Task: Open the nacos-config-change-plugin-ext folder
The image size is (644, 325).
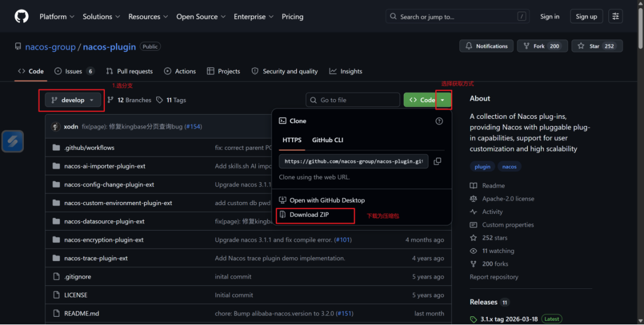Action: coord(109,185)
